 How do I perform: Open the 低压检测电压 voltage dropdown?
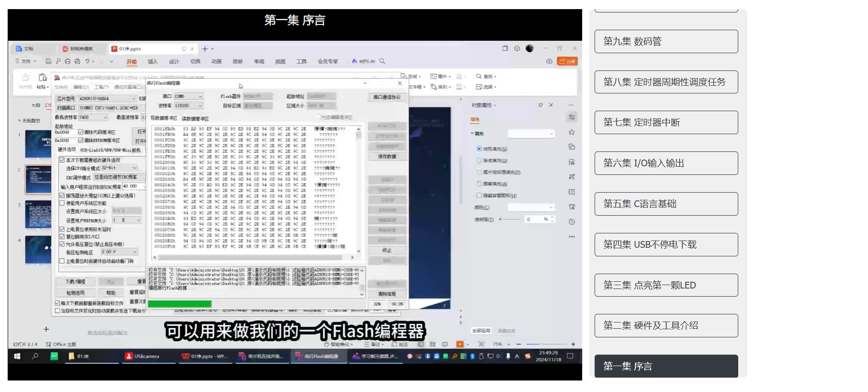coord(119,252)
